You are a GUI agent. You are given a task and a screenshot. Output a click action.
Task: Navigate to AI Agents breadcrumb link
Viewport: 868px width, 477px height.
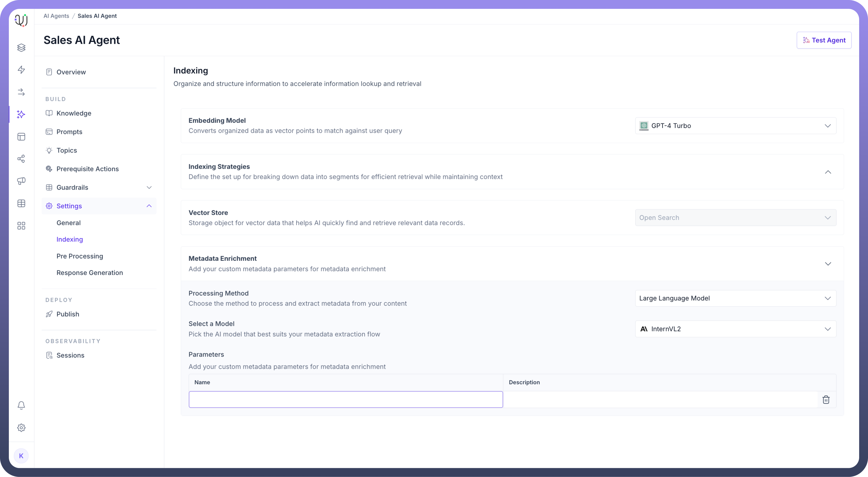click(x=56, y=16)
